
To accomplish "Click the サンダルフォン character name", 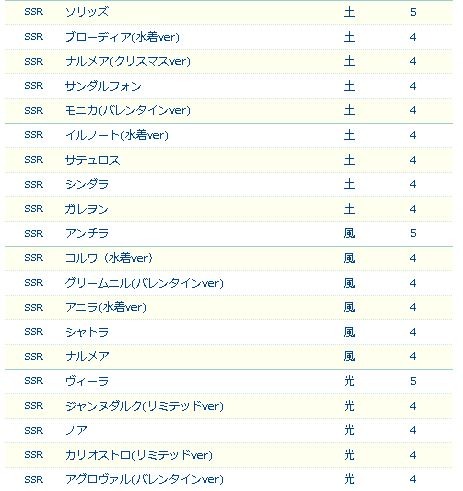I will point(103,86).
